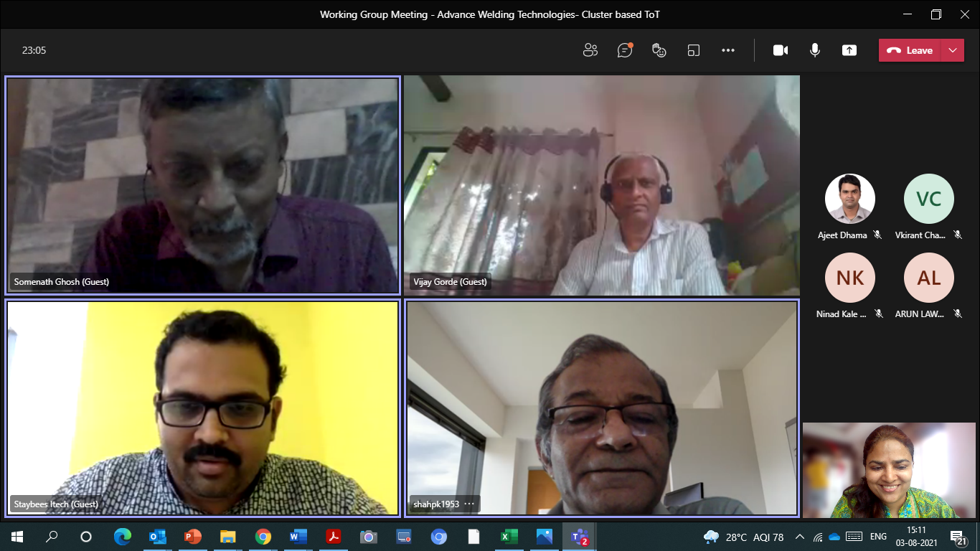Open Excel from the taskbar
980x551 pixels.
pyautogui.click(x=509, y=537)
